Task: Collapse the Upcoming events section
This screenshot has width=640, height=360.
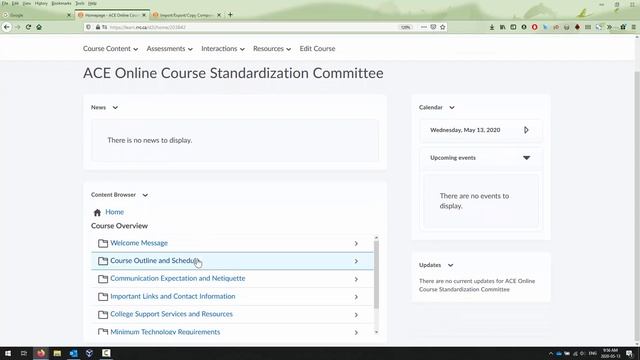Action: 527,158
